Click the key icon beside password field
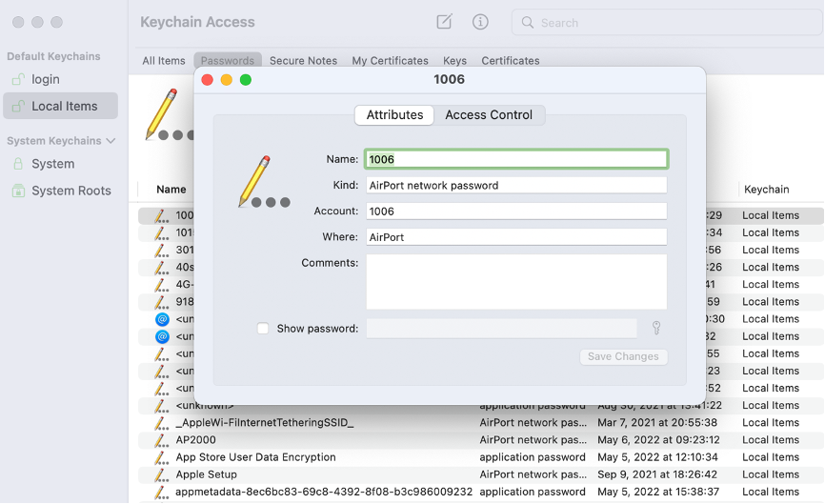The image size is (825, 504). 656,328
